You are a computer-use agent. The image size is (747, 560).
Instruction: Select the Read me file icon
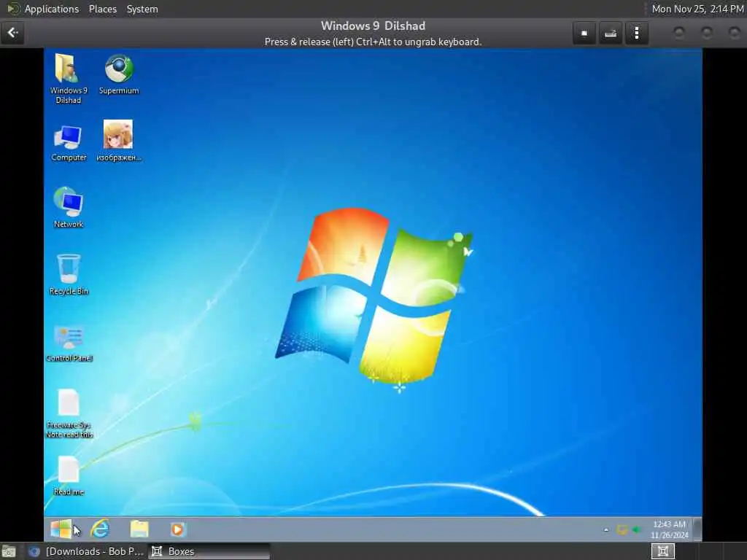pyautogui.click(x=69, y=475)
